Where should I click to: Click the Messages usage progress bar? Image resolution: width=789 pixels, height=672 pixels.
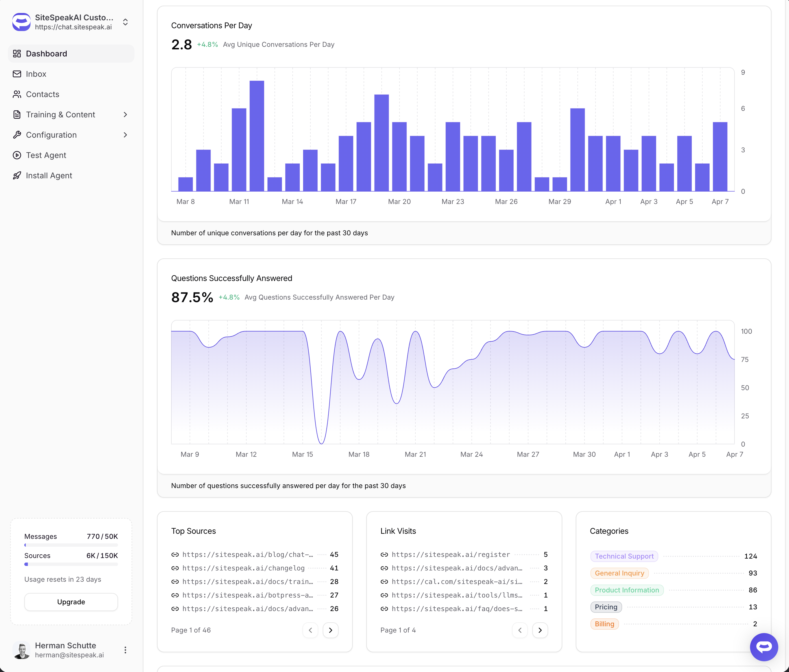pyautogui.click(x=71, y=545)
